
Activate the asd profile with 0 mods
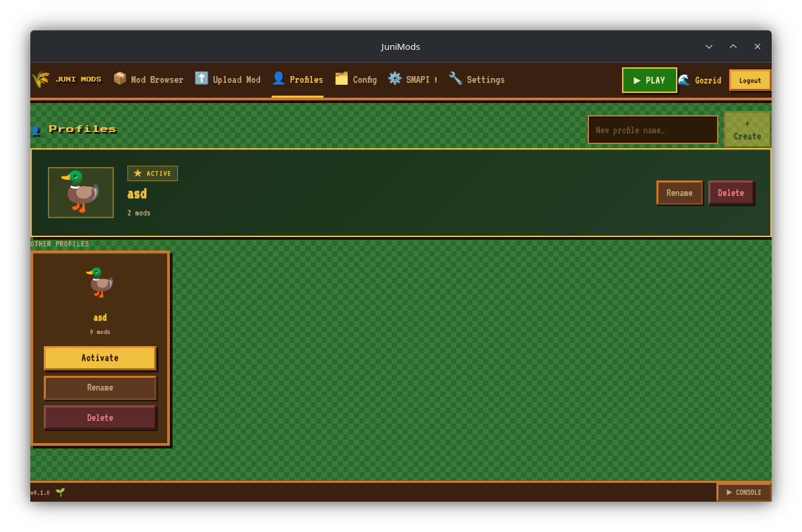point(100,358)
